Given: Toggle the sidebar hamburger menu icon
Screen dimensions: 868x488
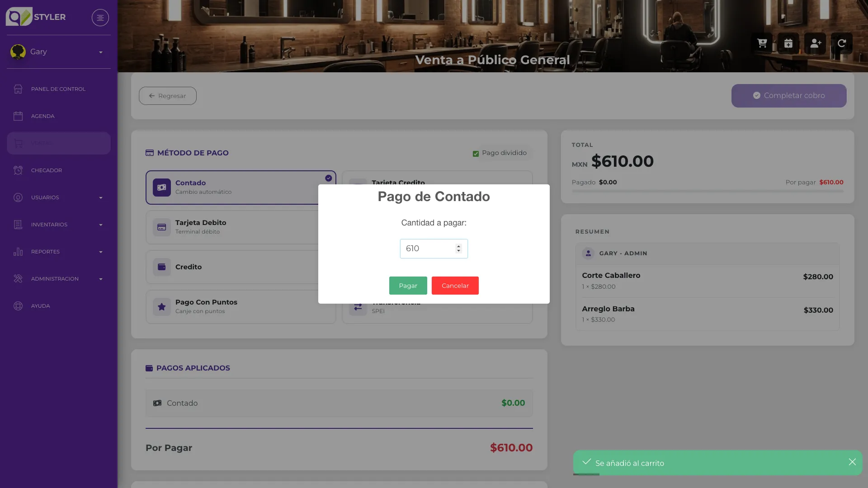Looking at the screenshot, I should [x=100, y=18].
